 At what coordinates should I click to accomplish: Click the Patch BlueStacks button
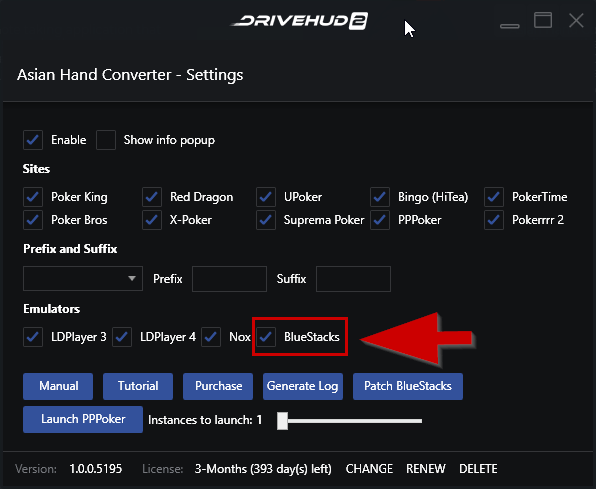click(408, 386)
